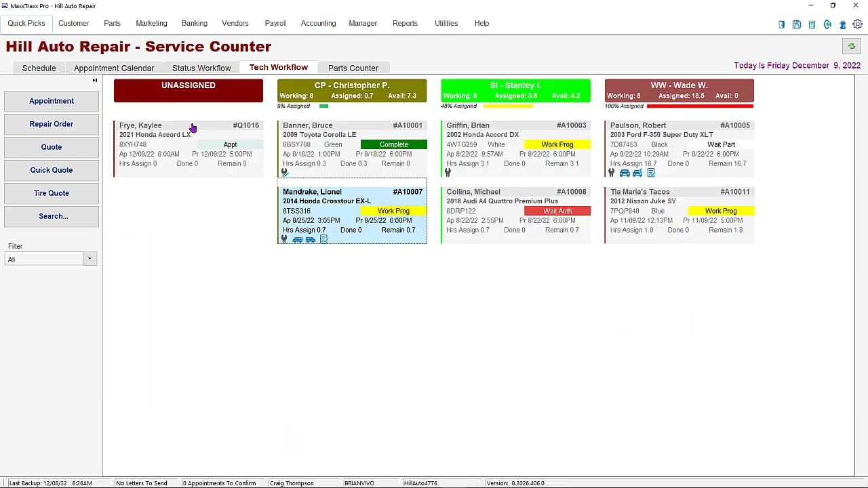The image size is (868, 488).
Task: Switch to the Parts Counter tab
Action: (x=353, y=68)
